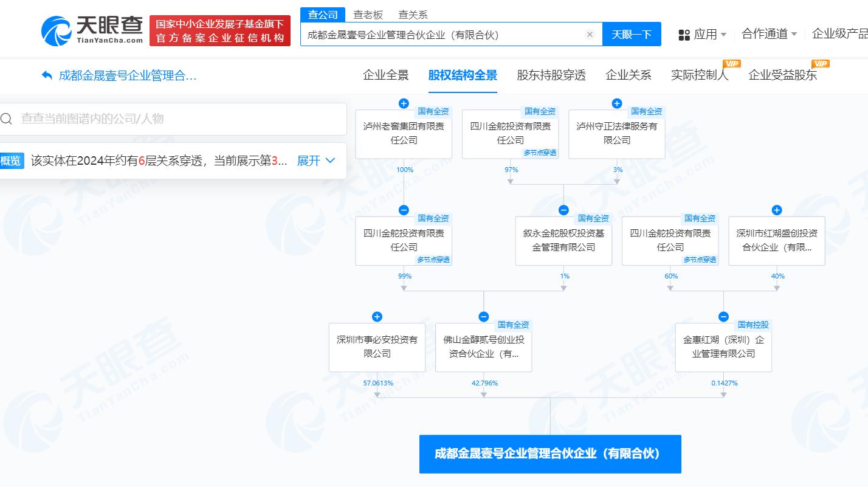Open the 合作通道 dropdown menu
This screenshot has height=487, width=868.
click(x=769, y=34)
